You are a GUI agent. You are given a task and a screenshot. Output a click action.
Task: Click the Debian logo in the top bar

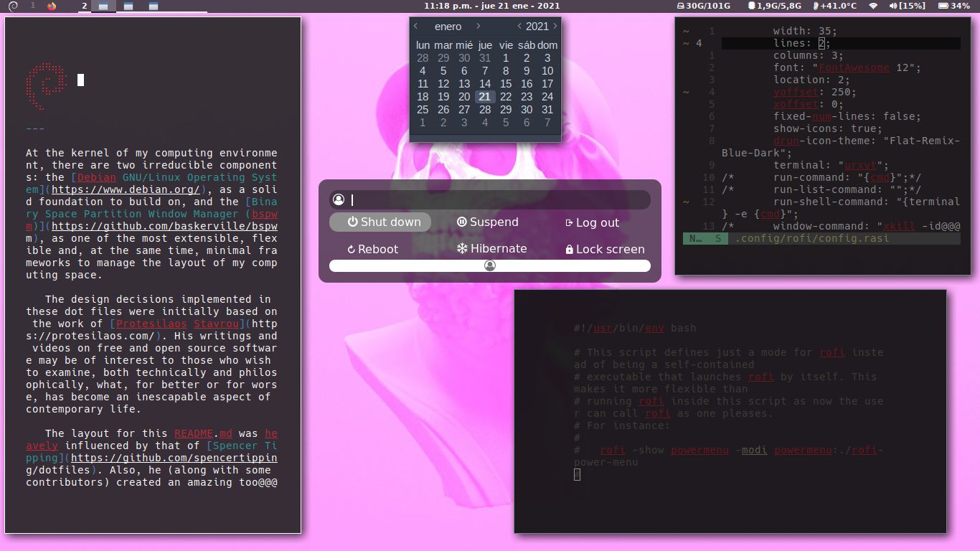click(x=12, y=6)
